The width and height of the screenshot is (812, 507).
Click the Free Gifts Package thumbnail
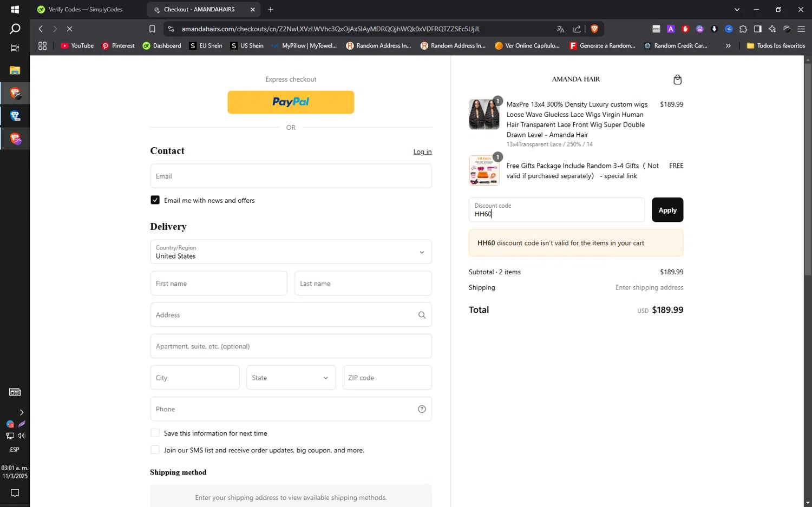point(484,170)
